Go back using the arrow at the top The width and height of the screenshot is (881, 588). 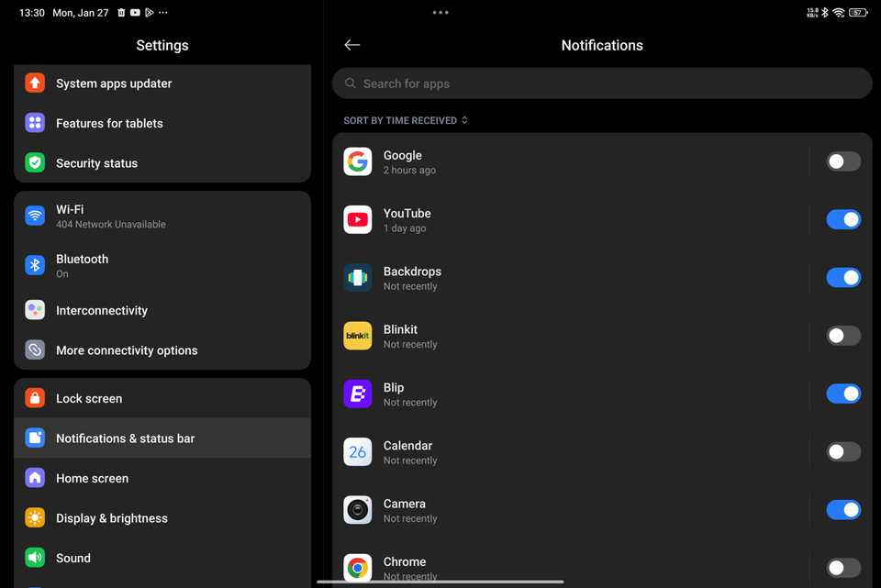(x=352, y=44)
